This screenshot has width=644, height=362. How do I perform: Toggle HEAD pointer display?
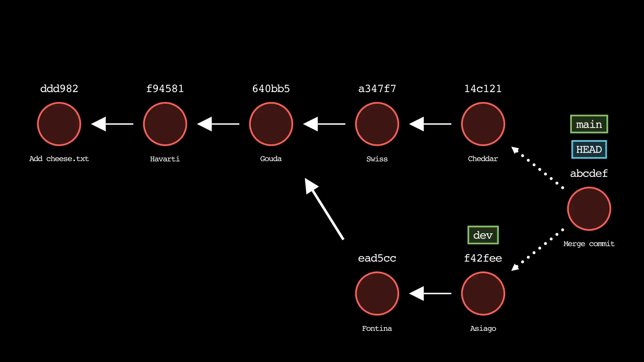click(x=588, y=149)
